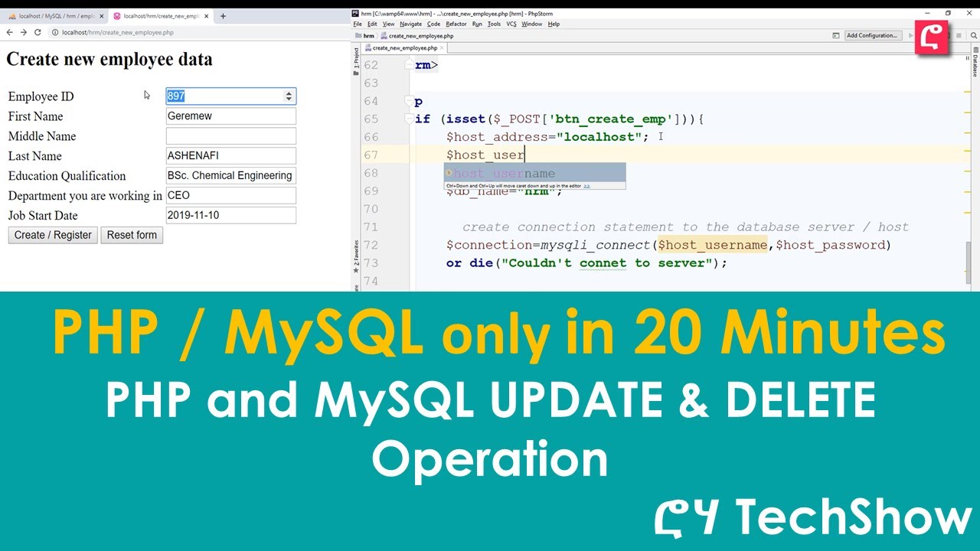Go back in the browser
Image resolution: width=980 pixels, height=551 pixels.
tap(9, 32)
